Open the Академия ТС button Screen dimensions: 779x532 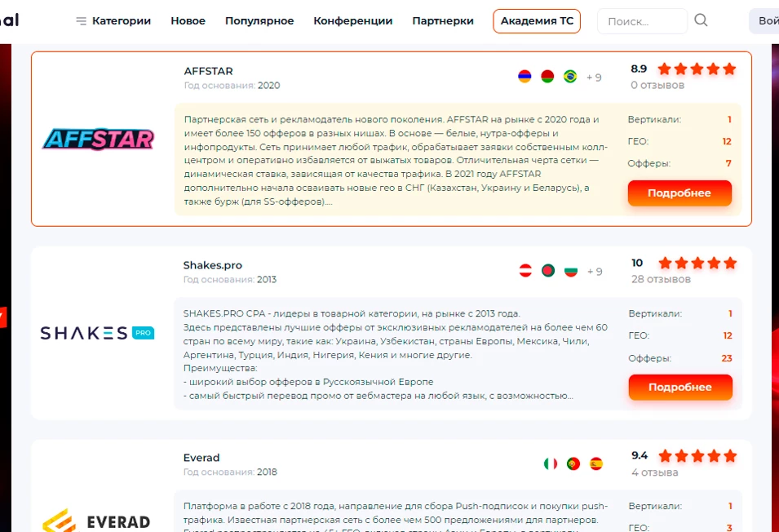537,21
